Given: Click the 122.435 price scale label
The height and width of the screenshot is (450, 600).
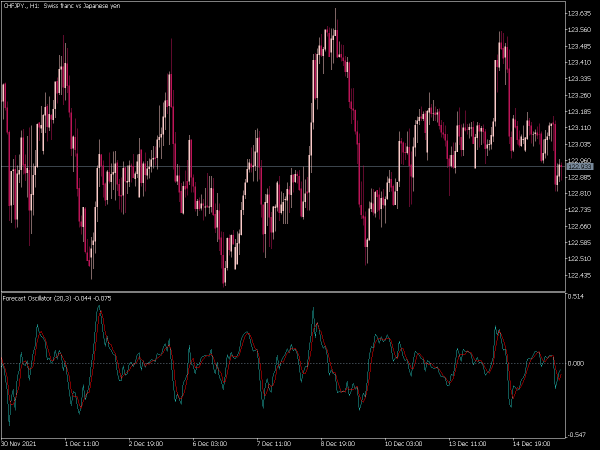Looking at the screenshot, I should tap(579, 275).
